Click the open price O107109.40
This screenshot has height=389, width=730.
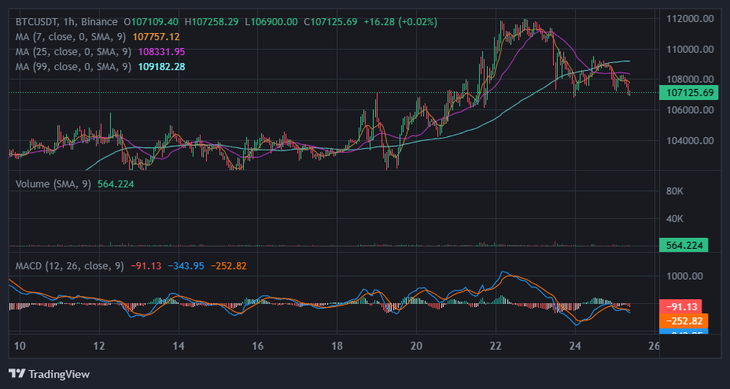(151, 22)
